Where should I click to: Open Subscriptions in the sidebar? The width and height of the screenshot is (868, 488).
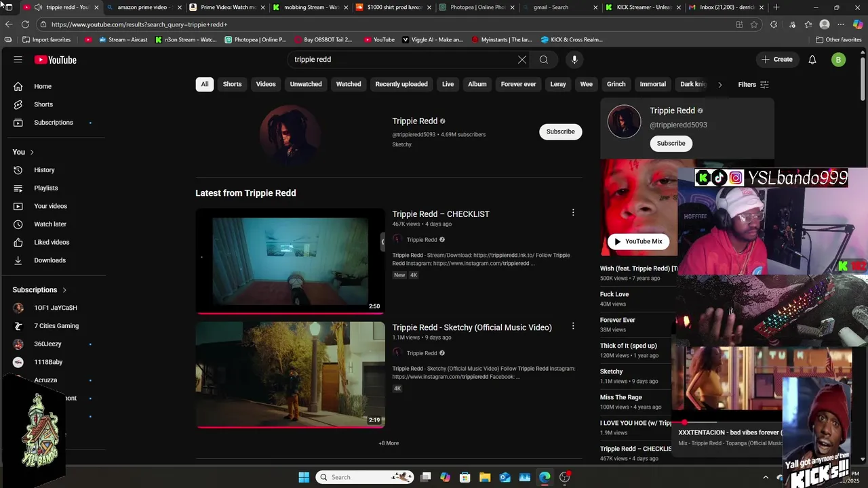53,123
